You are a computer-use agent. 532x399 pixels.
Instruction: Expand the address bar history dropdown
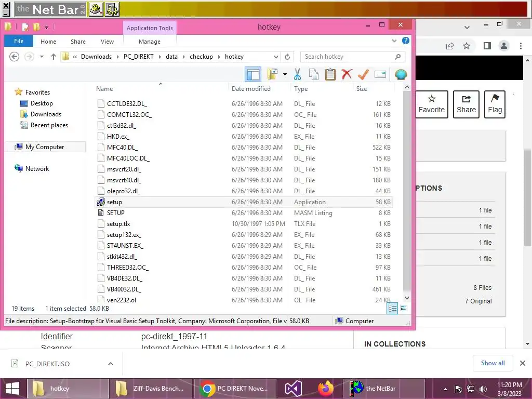click(276, 57)
